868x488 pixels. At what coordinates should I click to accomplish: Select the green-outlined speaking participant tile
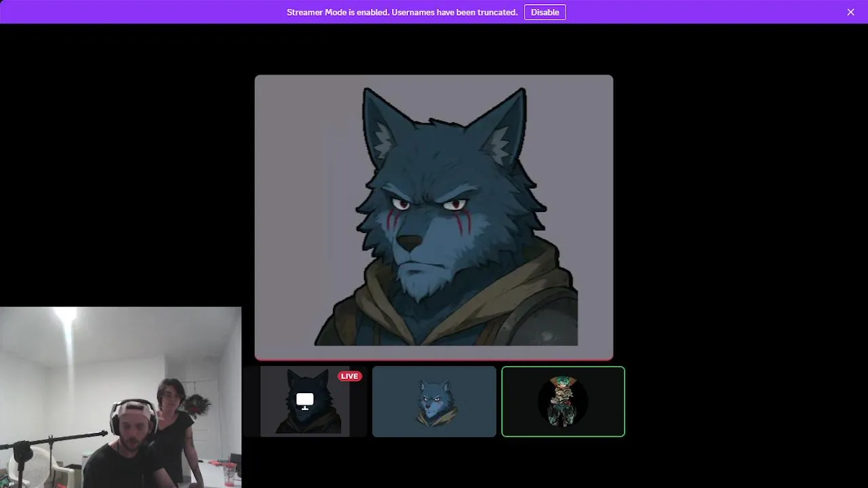[563, 401]
